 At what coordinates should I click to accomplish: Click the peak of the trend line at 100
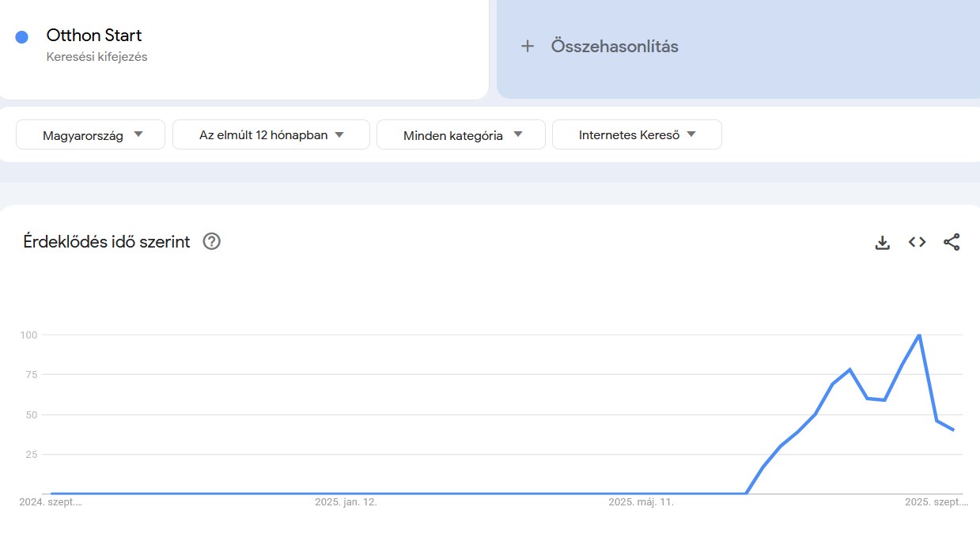(x=918, y=335)
